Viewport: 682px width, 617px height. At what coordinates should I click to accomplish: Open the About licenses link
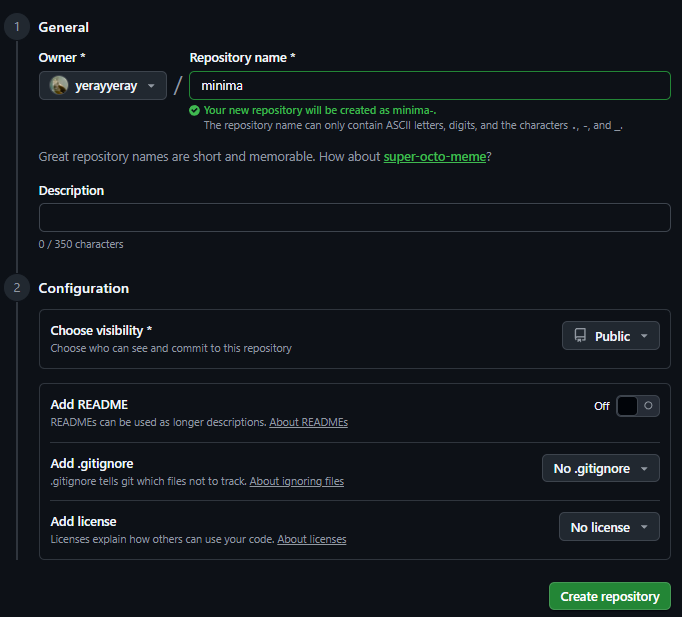pos(311,539)
